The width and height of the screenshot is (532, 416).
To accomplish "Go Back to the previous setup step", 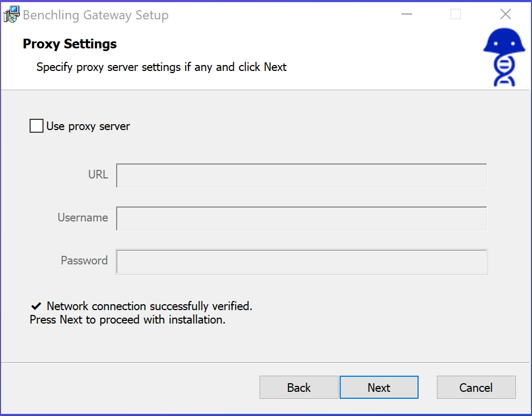I will (x=299, y=388).
